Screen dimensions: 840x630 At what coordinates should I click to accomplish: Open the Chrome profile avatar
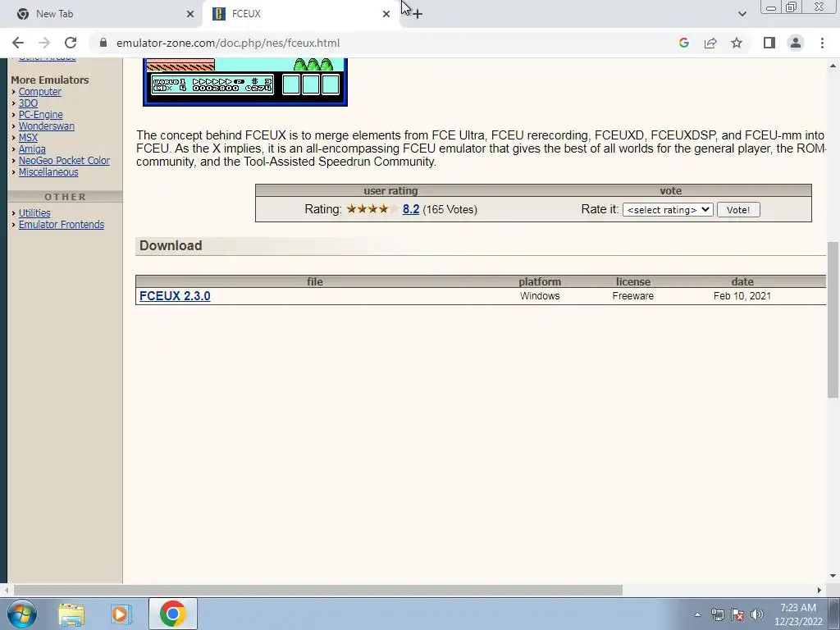tap(796, 43)
